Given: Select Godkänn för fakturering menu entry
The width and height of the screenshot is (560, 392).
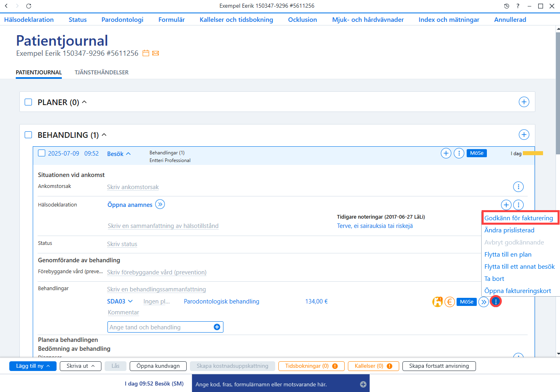Looking at the screenshot, I should point(519,218).
